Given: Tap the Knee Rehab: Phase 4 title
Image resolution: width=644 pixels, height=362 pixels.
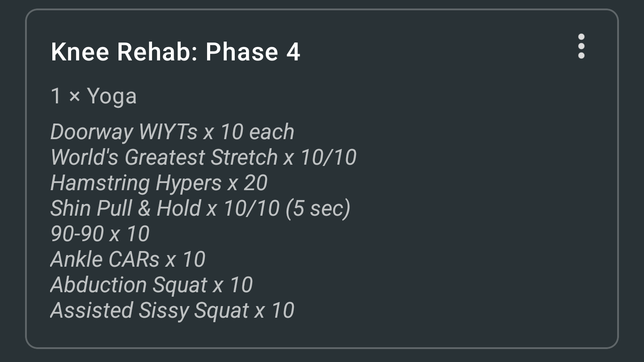Looking at the screenshot, I should (175, 52).
